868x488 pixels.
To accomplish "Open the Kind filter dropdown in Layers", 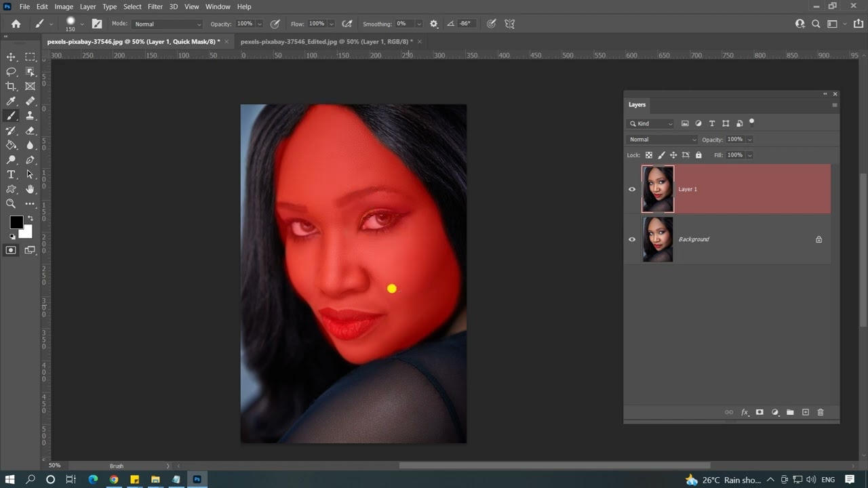I will 650,123.
